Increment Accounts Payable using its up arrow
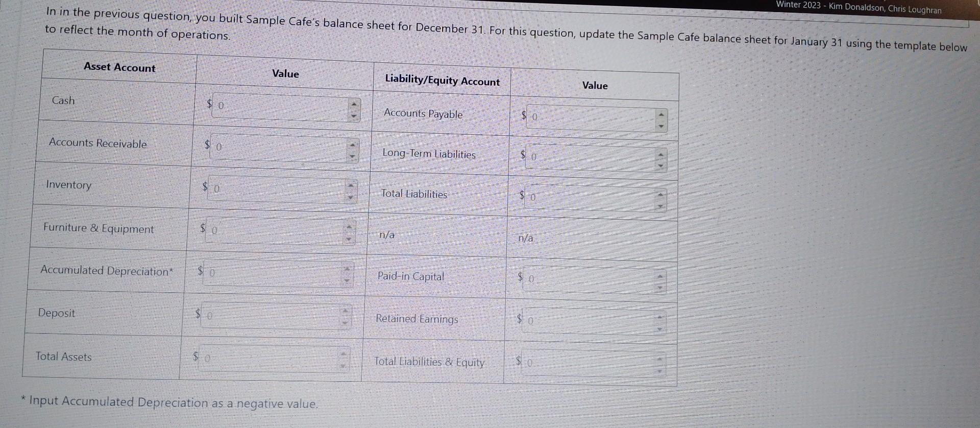 (662, 114)
